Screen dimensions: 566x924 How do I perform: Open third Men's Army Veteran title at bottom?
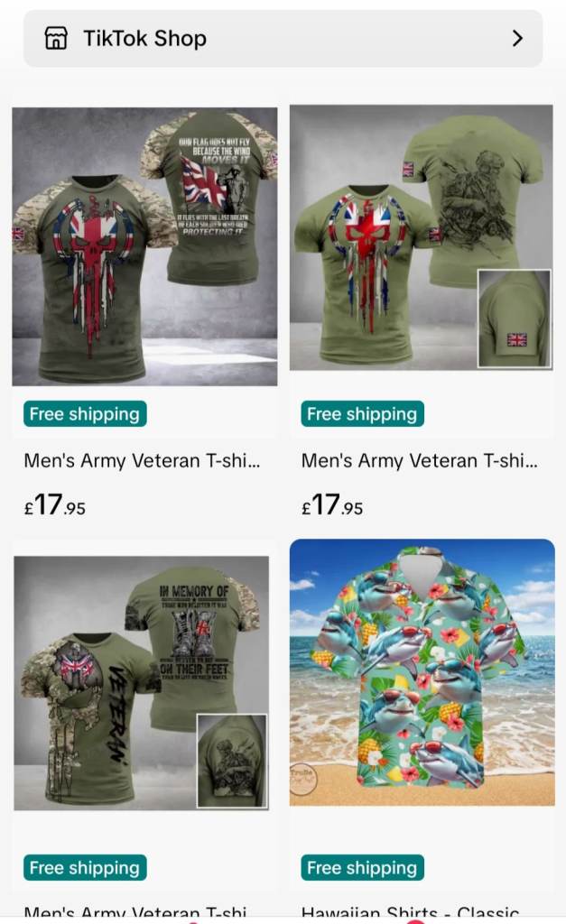pos(135,914)
